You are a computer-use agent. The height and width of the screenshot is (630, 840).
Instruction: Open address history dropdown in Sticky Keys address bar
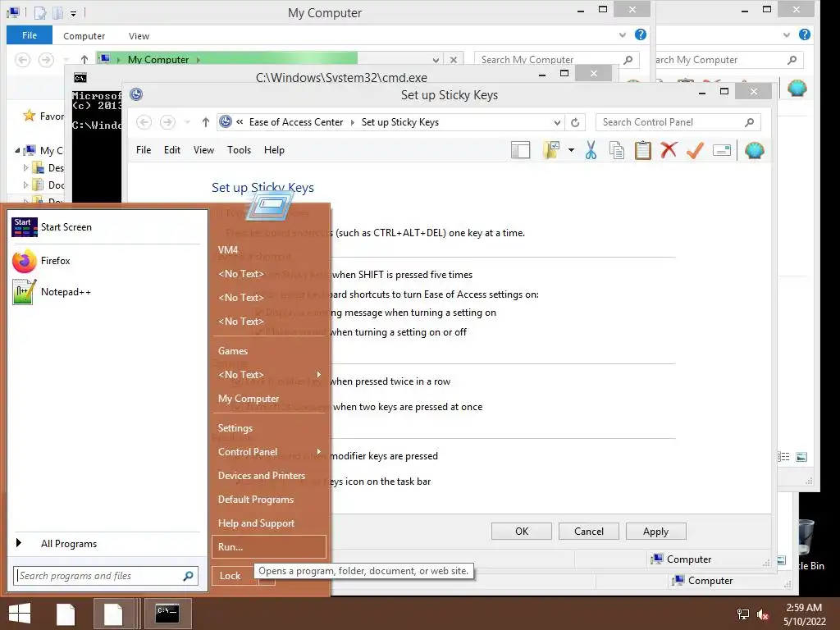click(557, 123)
